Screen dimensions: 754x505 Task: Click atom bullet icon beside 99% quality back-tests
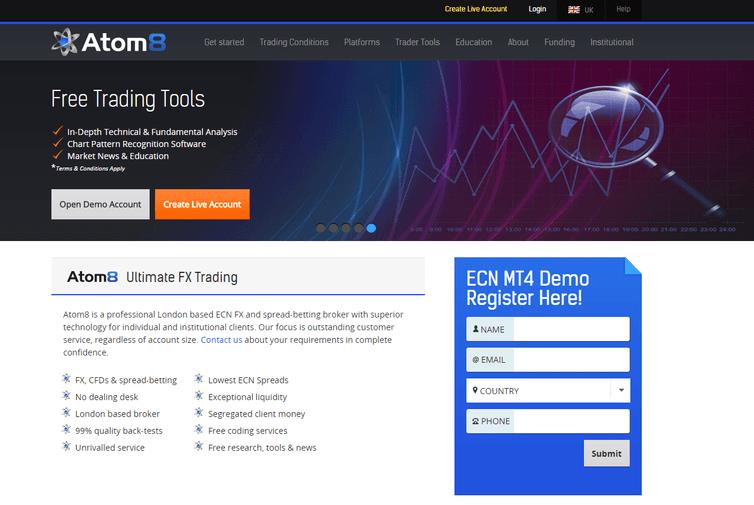tap(66, 429)
